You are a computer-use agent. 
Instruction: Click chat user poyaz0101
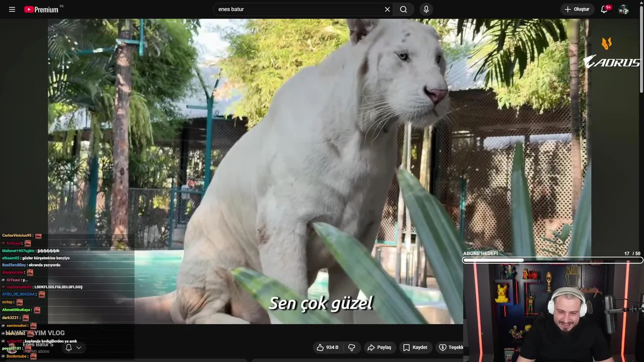point(11,348)
